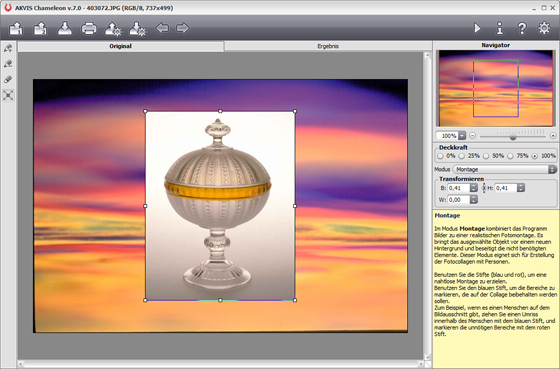Click the 'Montage' heading in hint panel

[x=447, y=215]
